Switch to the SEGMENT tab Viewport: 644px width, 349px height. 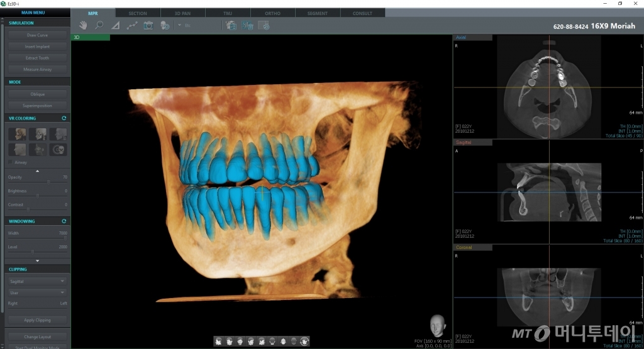point(318,13)
